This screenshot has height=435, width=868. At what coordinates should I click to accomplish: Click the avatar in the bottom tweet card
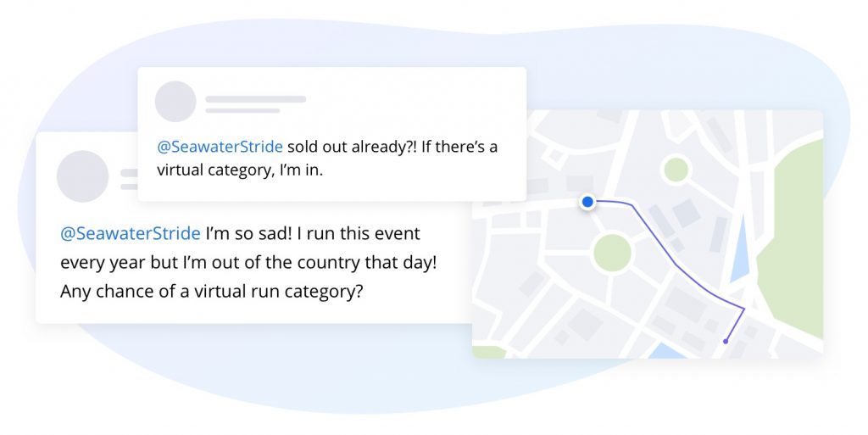(x=82, y=176)
